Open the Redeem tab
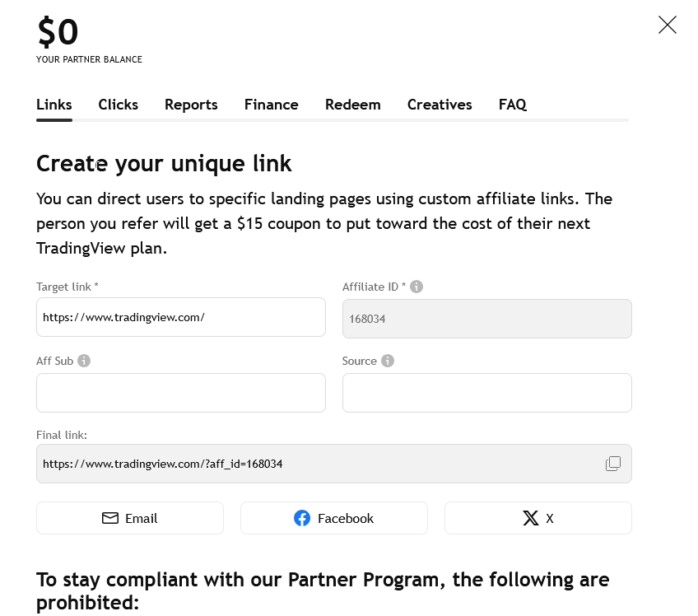Image resolution: width=698 pixels, height=616 pixels. coord(352,105)
